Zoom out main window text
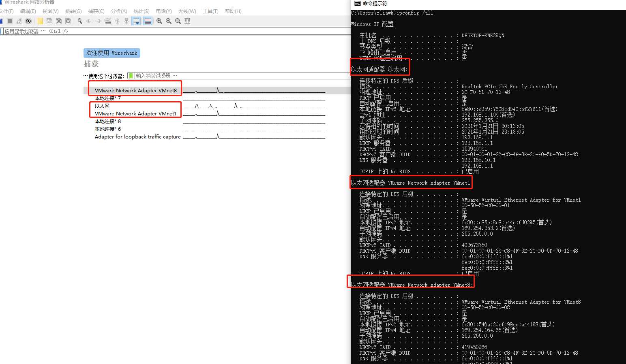Image resolution: width=626 pixels, height=364 pixels. [169, 21]
